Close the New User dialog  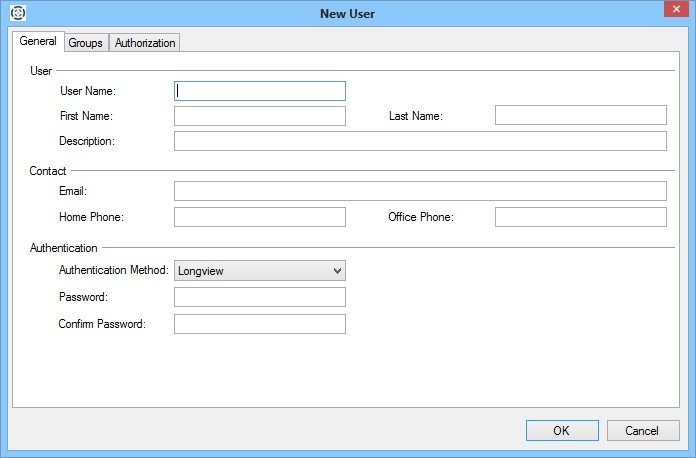(x=671, y=11)
